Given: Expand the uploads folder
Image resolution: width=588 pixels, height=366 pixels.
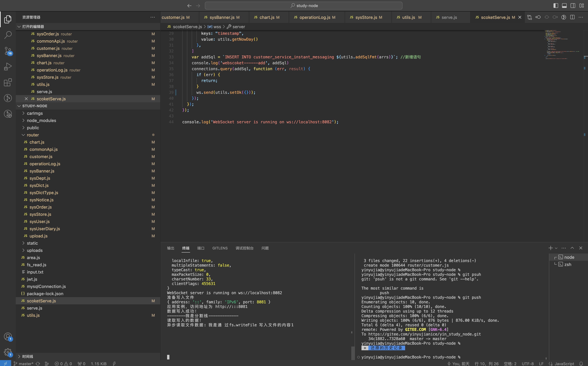Looking at the screenshot, I should click(x=88, y=250).
